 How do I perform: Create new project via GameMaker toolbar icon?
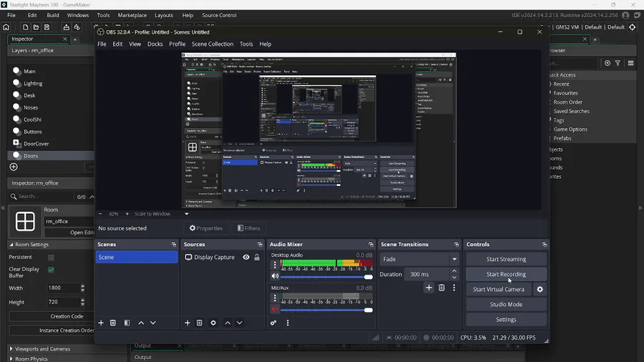[x=26, y=27]
